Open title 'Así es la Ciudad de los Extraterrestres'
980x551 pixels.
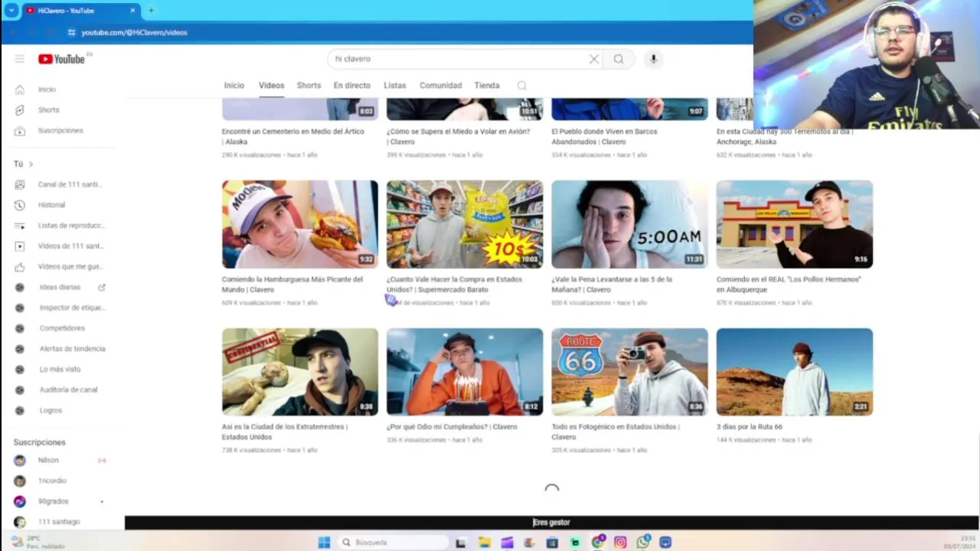[x=285, y=432]
